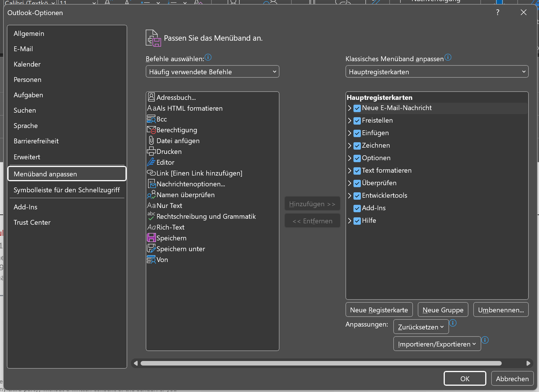Select the Rechtschreibung und Grammatik icon
The width and height of the screenshot is (539, 392).
[151, 216]
